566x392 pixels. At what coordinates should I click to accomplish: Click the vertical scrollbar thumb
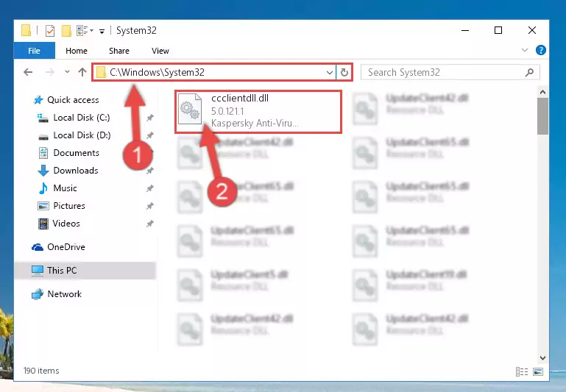coord(542,116)
